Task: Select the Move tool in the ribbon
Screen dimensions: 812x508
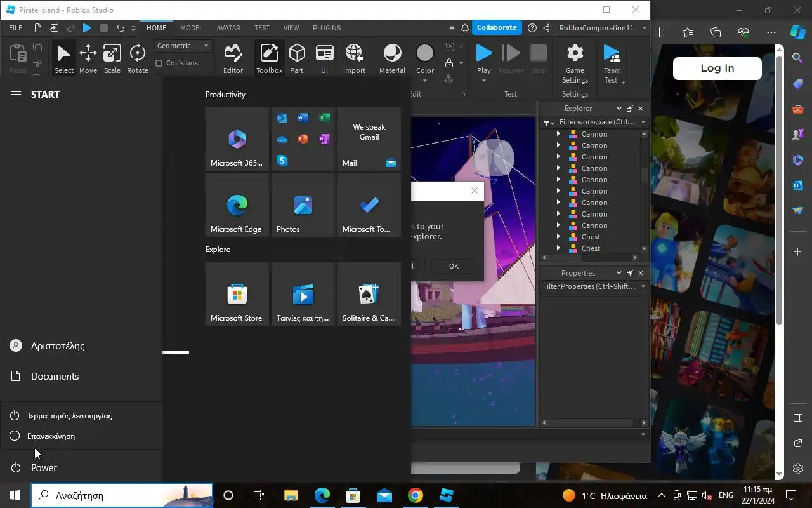Action: coord(88,59)
